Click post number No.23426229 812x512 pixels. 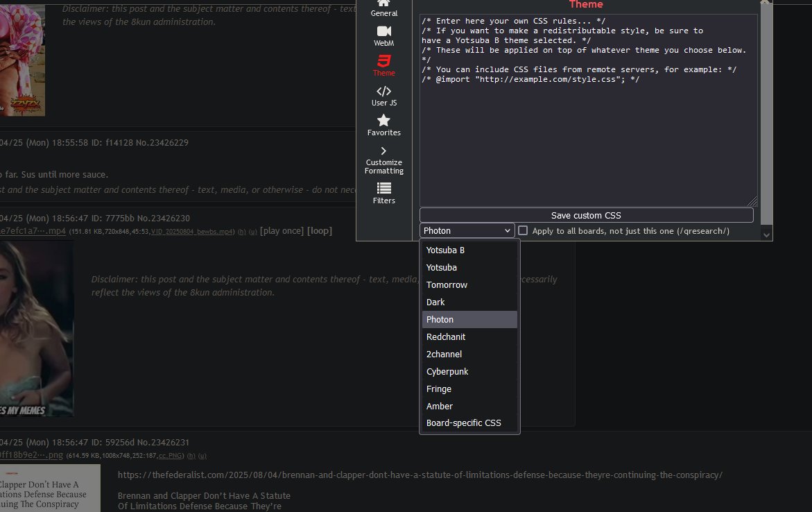[x=162, y=142]
